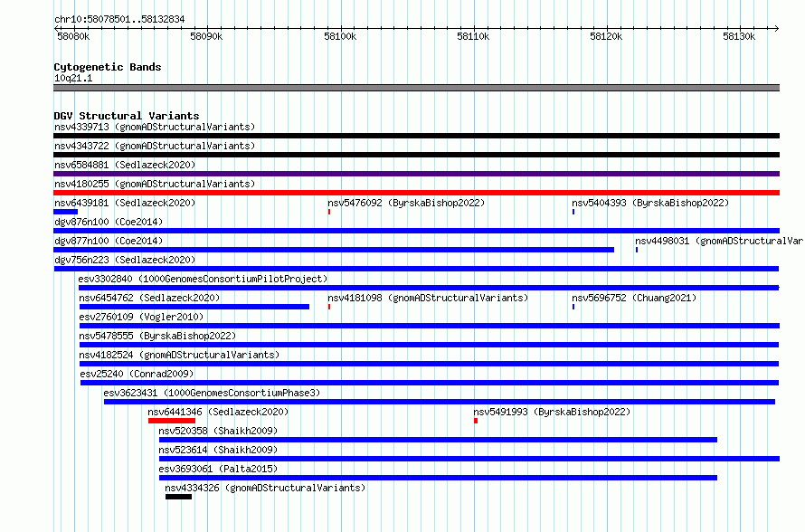
Task: Open nsv5478555 (ByrskaBishop2022) label
Action: point(157,336)
